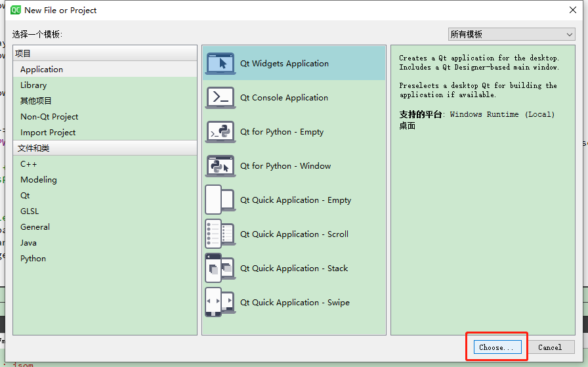Close the New File or Project dialog
Screen dimensions: 588x367
coord(573,10)
